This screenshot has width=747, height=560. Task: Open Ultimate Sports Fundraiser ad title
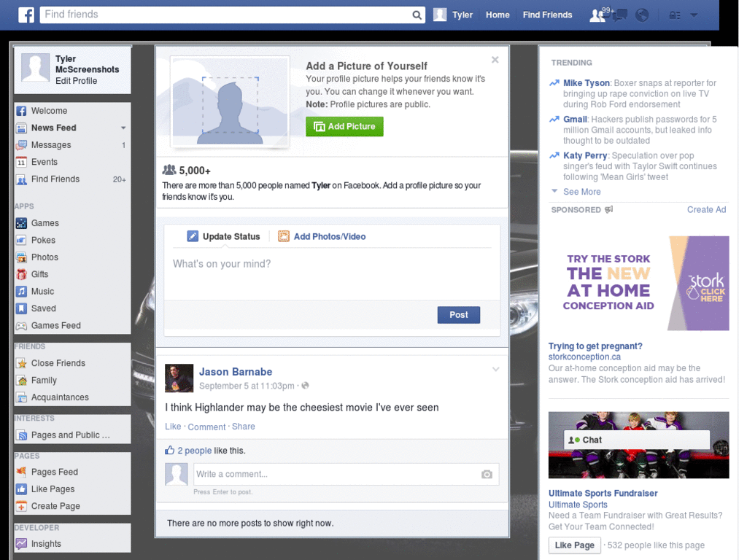click(x=603, y=494)
